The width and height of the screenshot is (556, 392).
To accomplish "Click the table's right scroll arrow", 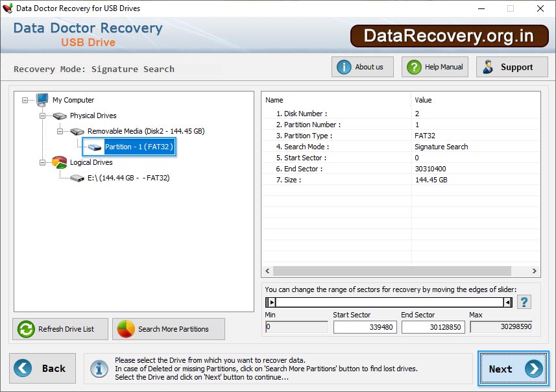I will pos(535,271).
